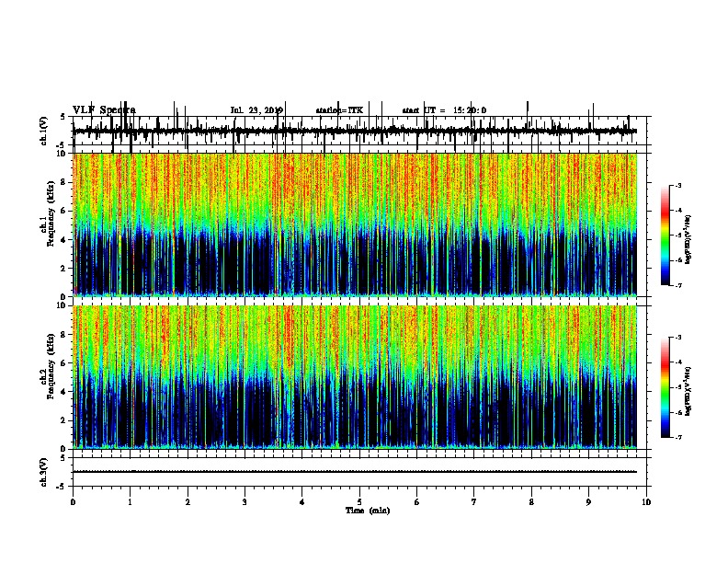Screen dimensions: 728x563
Task: Click the "-7" label on ch.2 color bar
Action: [677, 437]
